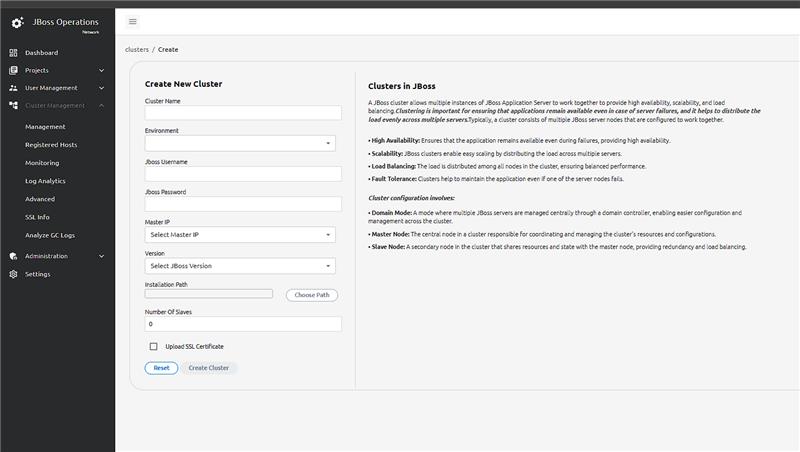Open Analyze GC Logs page
This screenshot has height=452, width=800.
(x=49, y=235)
